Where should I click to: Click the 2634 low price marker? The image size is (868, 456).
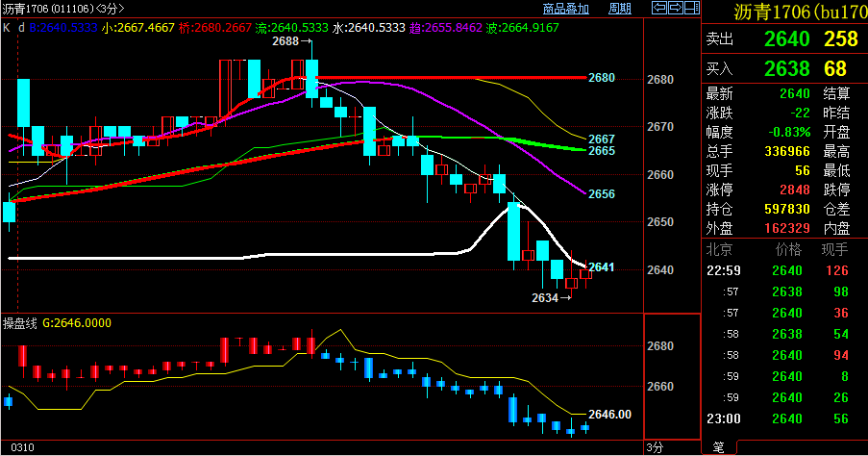pyautogui.click(x=545, y=297)
